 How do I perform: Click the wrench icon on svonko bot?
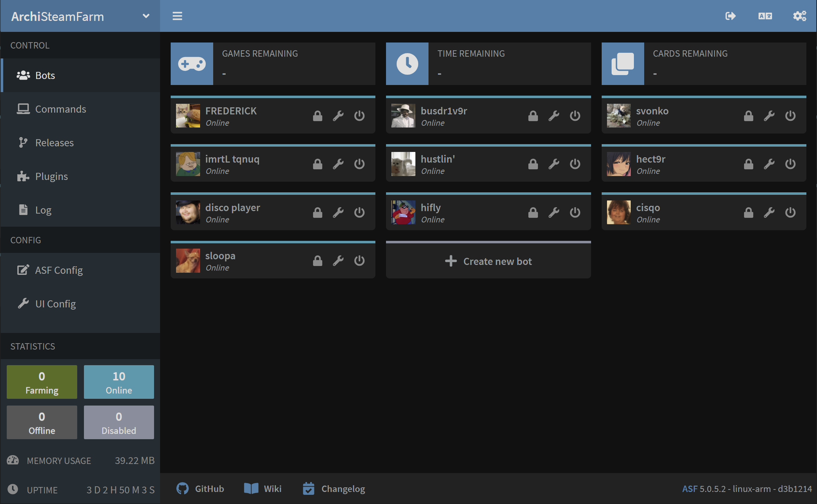click(x=769, y=115)
